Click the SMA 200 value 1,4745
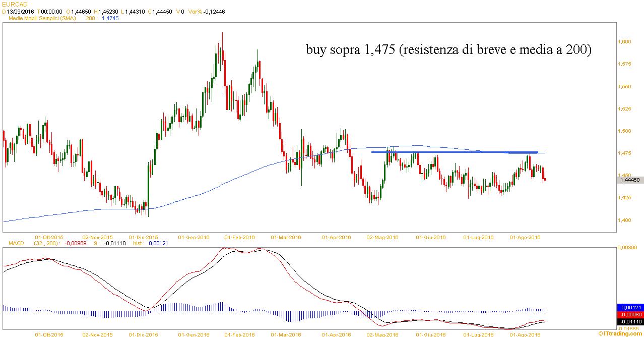644x337 pixels. tap(110, 18)
